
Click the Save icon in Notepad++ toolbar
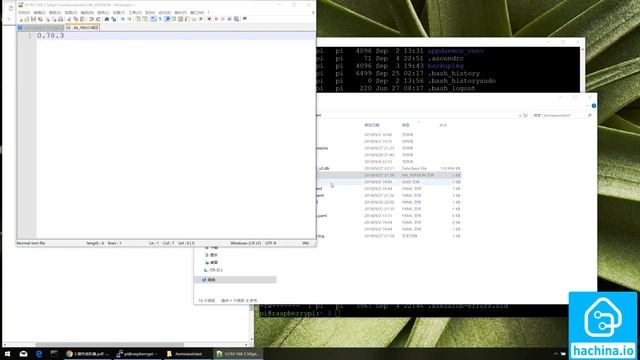click(x=33, y=19)
